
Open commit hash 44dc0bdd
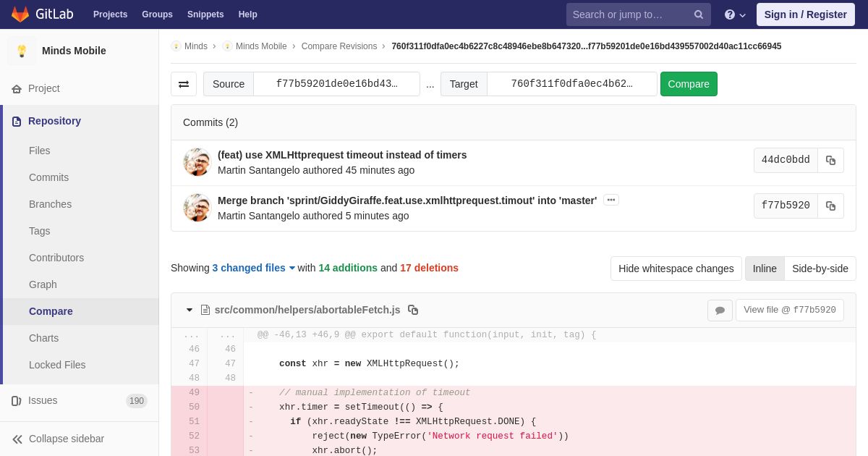pyautogui.click(x=786, y=161)
